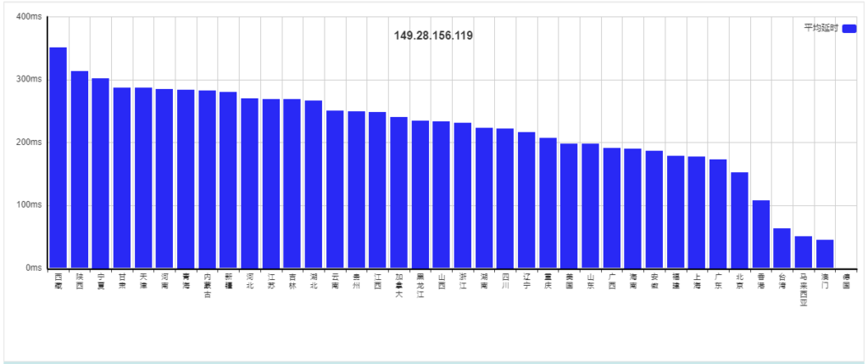Select the 香港 bar
868x364 pixels.
(760, 234)
